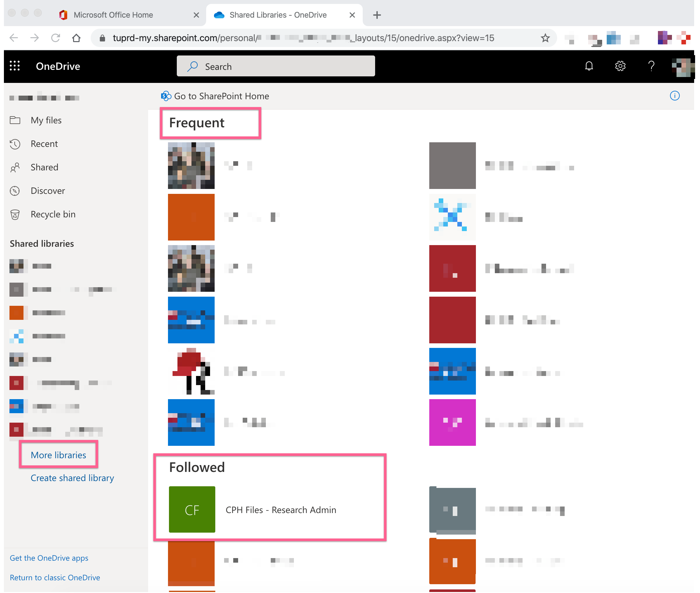Screen dimensions: 700x593
Task: Open the settings gear icon
Action: 620,66
